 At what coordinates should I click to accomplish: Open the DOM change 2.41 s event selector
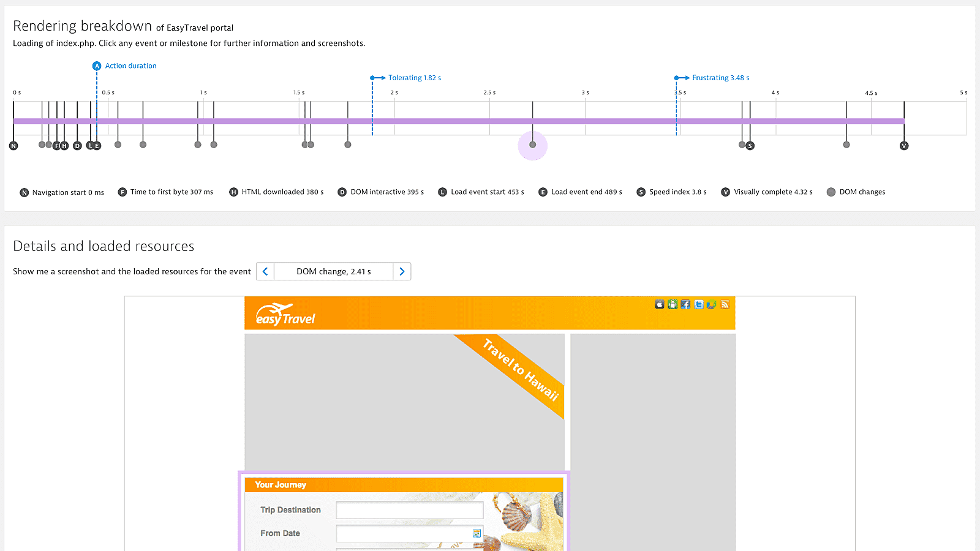pos(333,271)
